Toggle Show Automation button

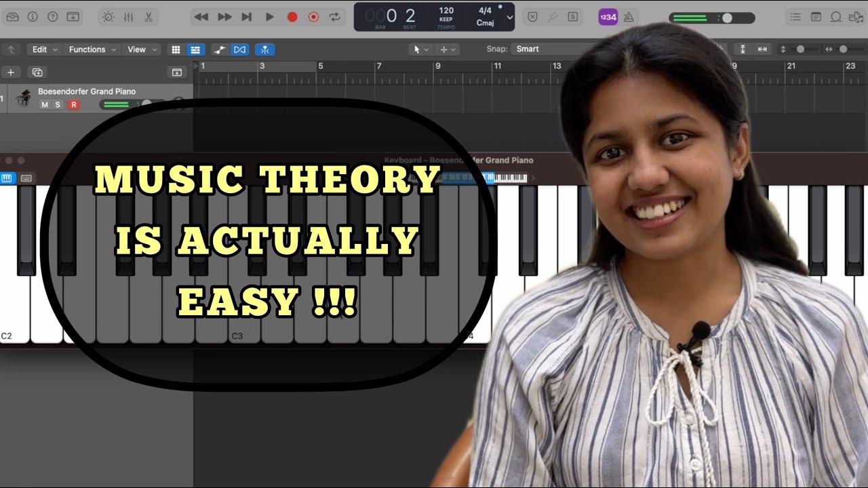coord(219,49)
